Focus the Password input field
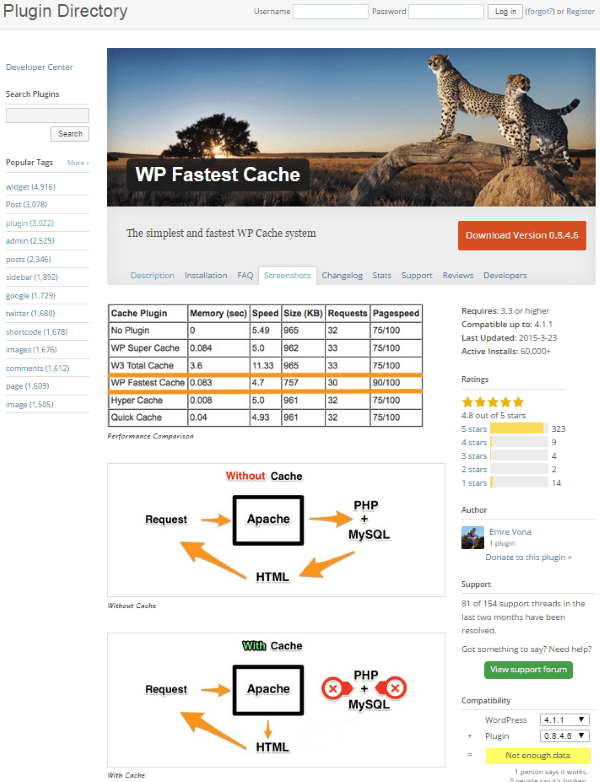 click(x=446, y=11)
